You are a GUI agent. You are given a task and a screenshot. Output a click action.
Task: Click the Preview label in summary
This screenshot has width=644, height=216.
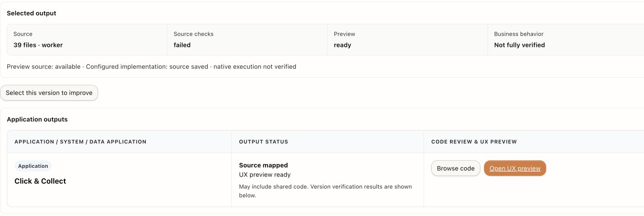tap(344, 34)
